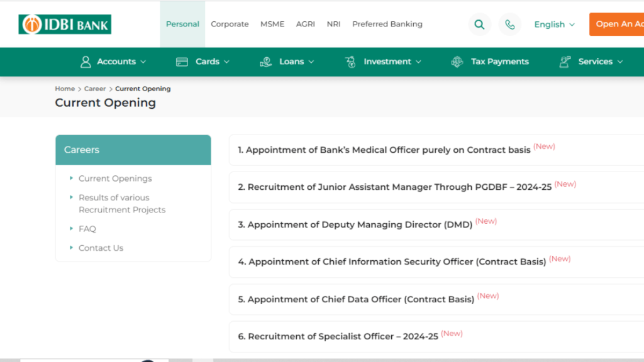This screenshot has width=644, height=362.
Task: Click the Tax Payments icon
Action: (457, 62)
